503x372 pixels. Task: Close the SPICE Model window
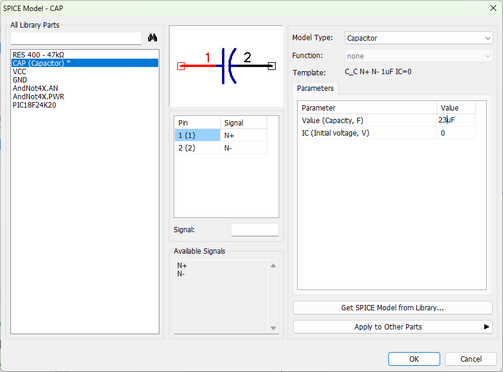click(x=493, y=8)
